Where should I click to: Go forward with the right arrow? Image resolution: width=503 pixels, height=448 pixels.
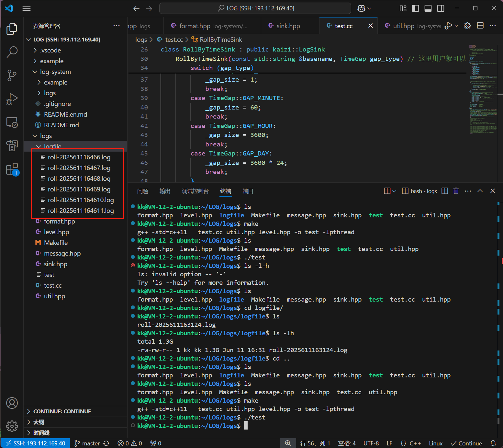pyautogui.click(x=149, y=9)
